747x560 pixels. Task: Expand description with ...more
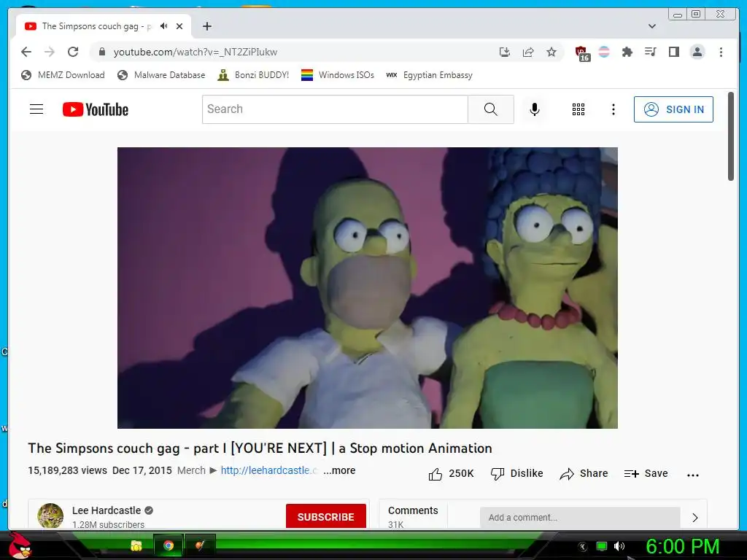click(339, 470)
